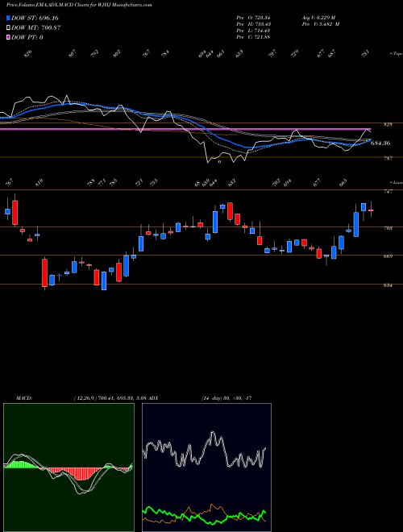Click the 'Pre O: 723.84' value
The height and width of the screenshot is (532, 403).
253,18
